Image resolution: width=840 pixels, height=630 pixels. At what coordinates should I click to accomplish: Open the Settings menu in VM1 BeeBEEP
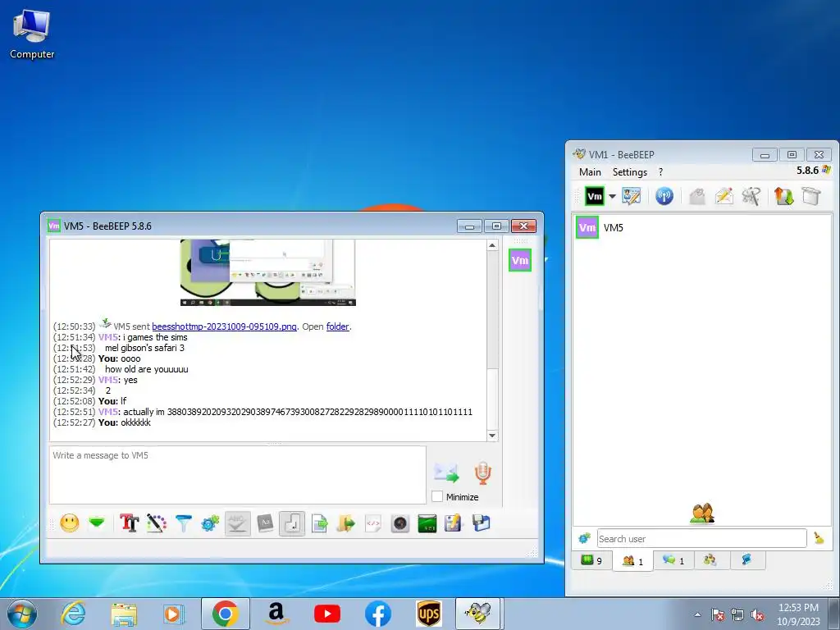tap(629, 172)
